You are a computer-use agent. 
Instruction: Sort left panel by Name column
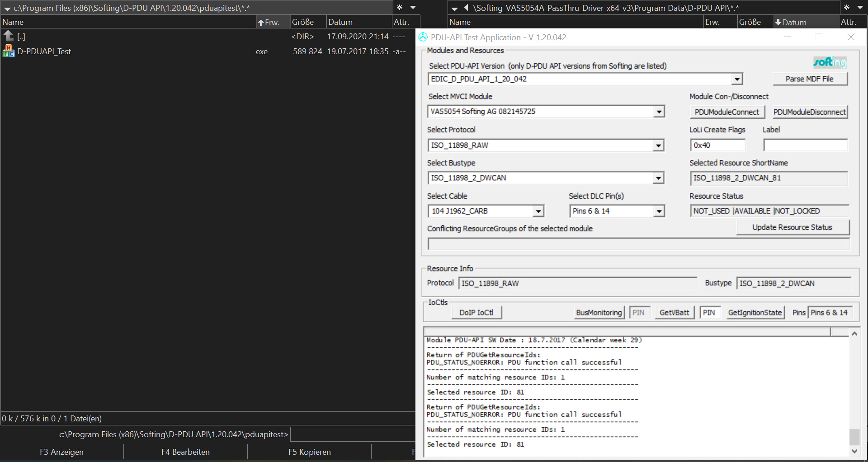pyautogui.click(x=128, y=22)
